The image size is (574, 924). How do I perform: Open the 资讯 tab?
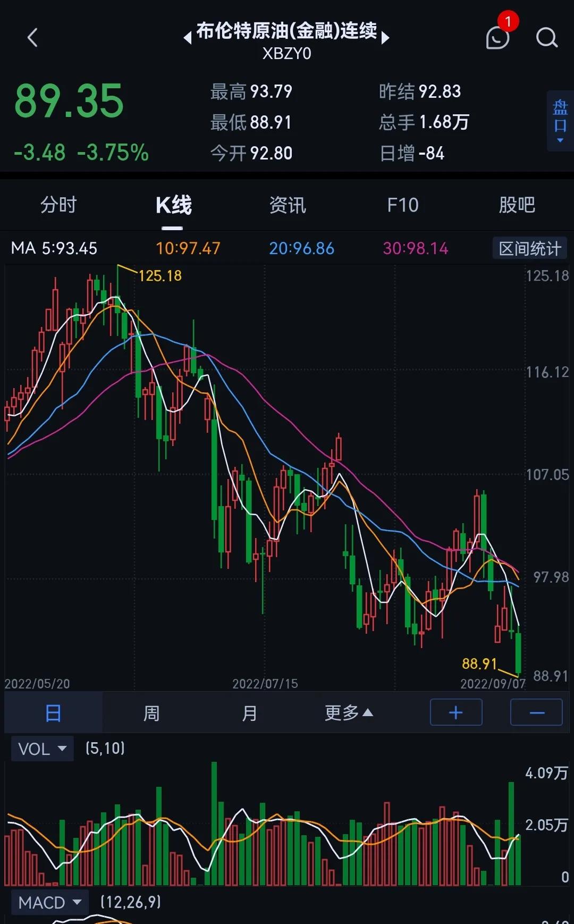288,205
